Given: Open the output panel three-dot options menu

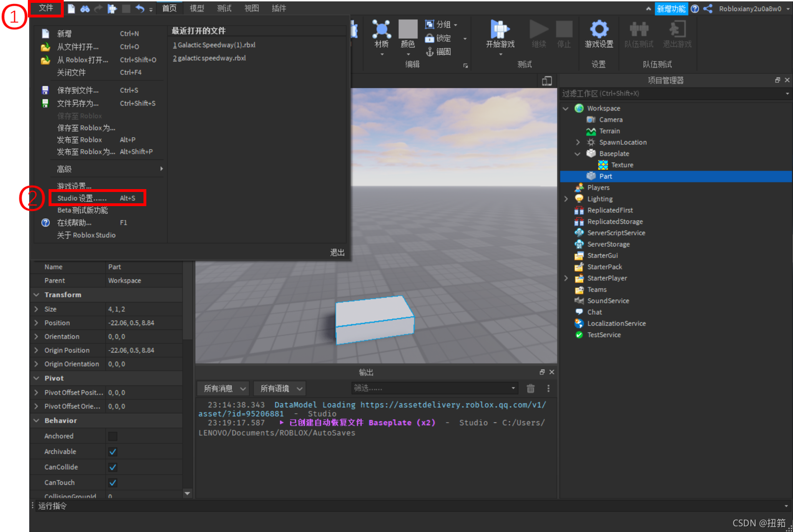Looking at the screenshot, I should pos(548,389).
